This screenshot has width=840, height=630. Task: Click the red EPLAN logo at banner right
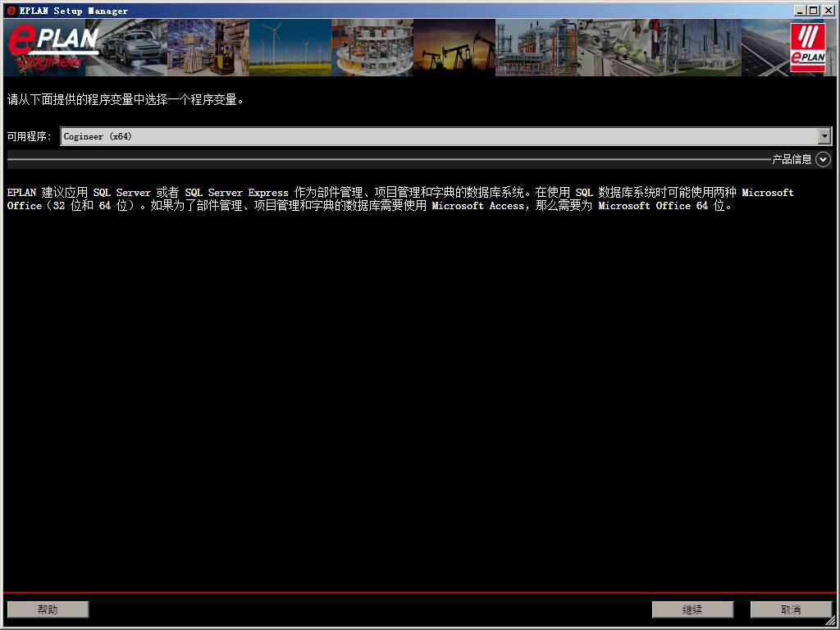point(808,48)
